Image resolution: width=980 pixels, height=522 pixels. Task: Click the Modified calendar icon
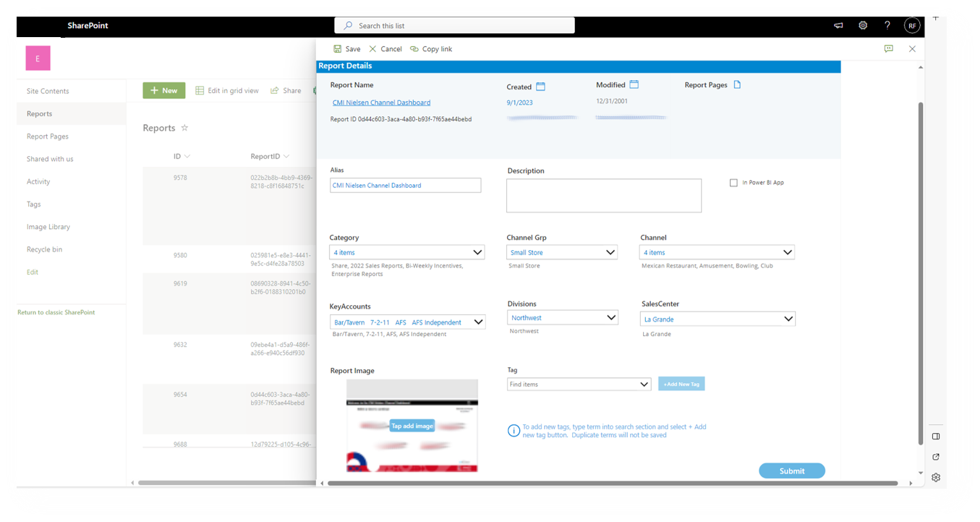point(634,84)
